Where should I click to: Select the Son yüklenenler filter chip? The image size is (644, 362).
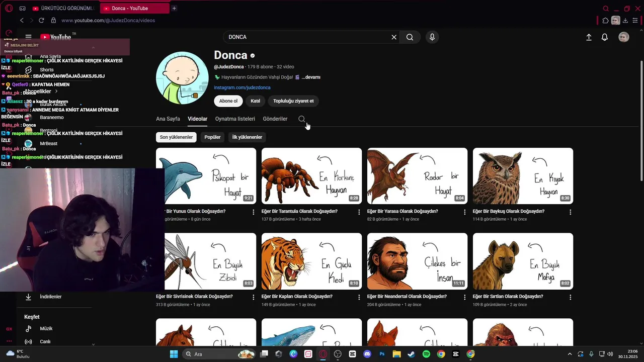coord(176,137)
